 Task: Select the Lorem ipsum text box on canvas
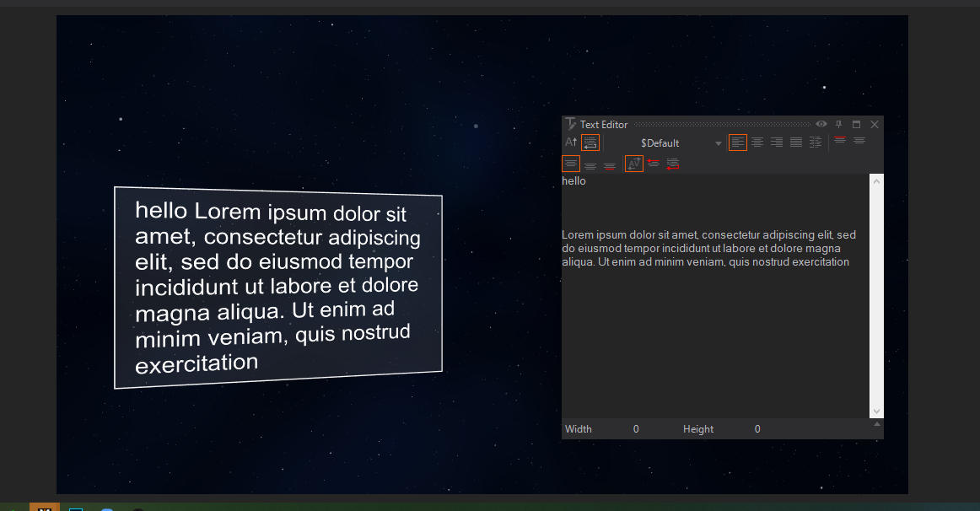coord(277,287)
